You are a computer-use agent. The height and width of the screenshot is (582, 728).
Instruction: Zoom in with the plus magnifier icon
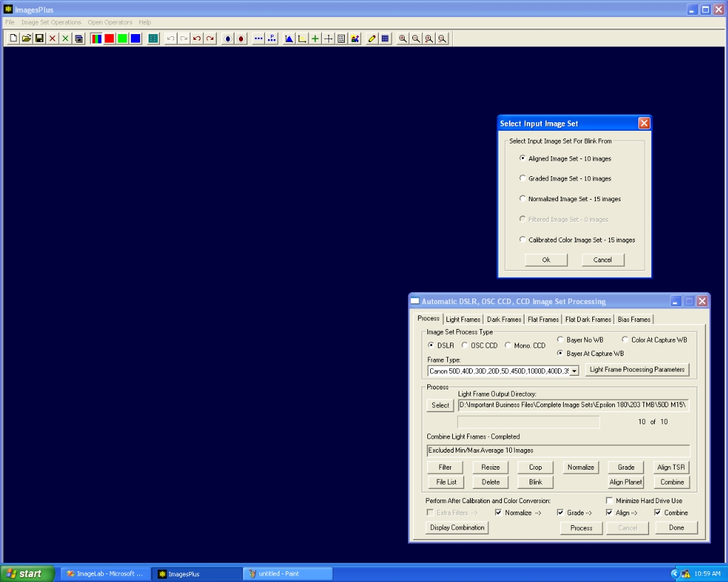(402, 38)
